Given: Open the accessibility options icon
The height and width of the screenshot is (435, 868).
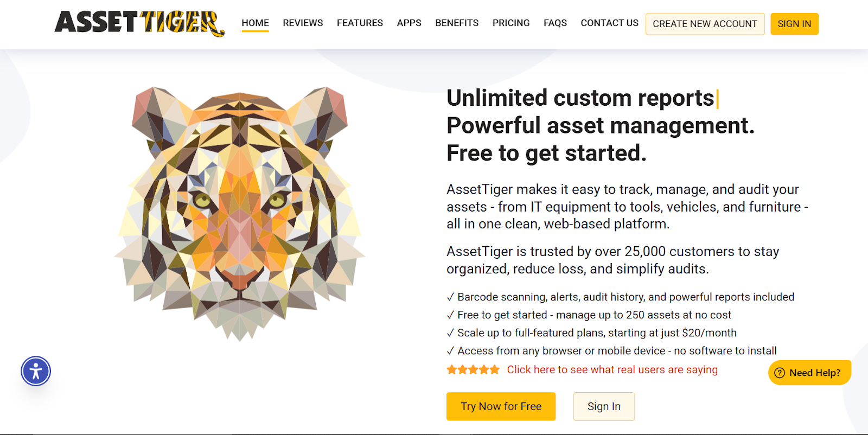Looking at the screenshot, I should [36, 371].
